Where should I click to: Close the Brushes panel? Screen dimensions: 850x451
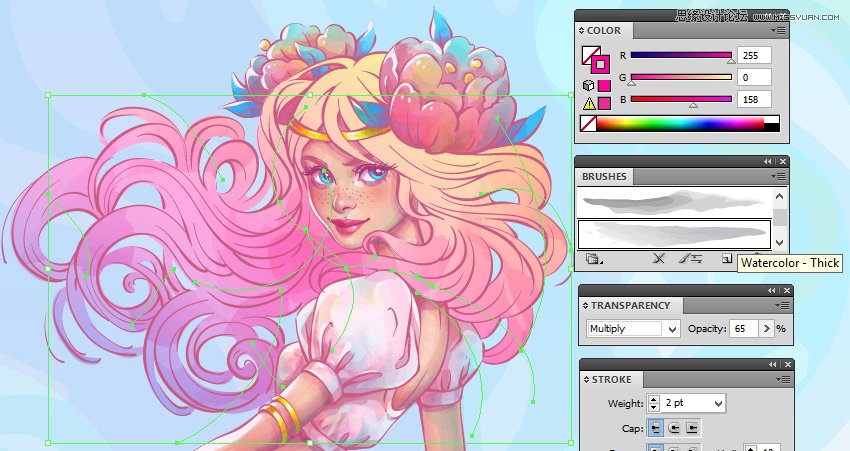point(782,162)
